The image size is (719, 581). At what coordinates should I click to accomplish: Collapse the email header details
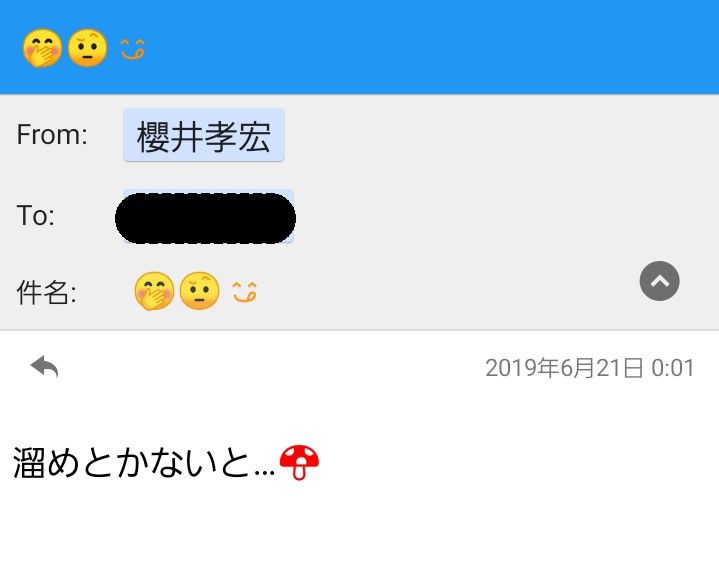(x=659, y=281)
